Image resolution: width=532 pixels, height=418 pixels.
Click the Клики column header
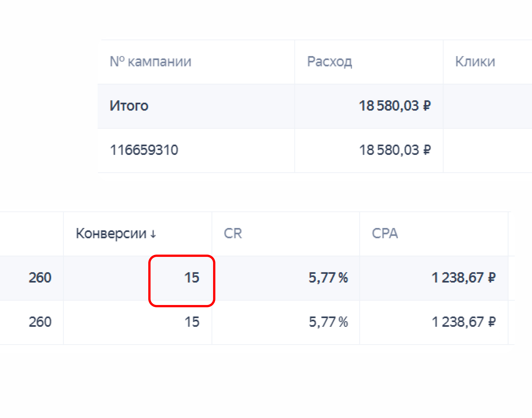[475, 61]
